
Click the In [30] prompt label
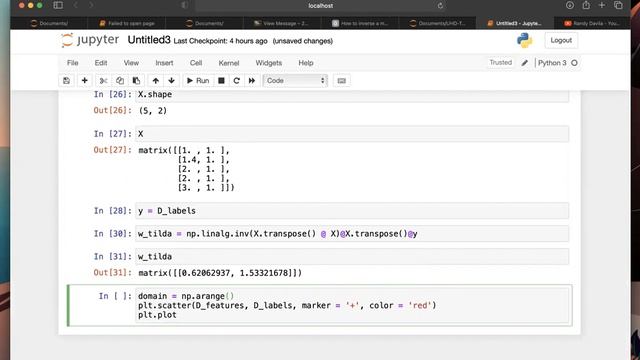(x=113, y=233)
